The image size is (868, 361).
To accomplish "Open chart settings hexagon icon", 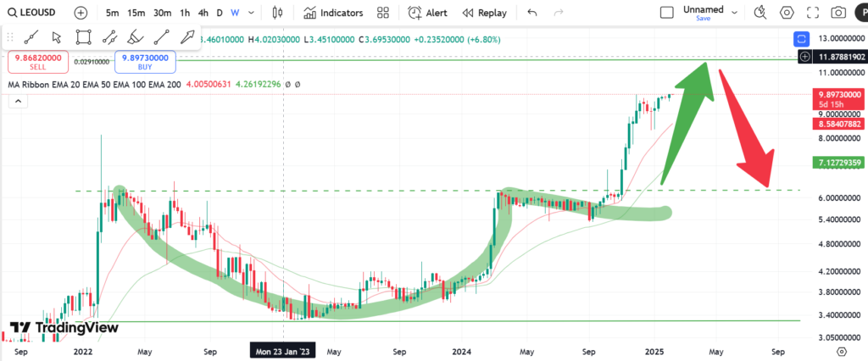I will 787,13.
